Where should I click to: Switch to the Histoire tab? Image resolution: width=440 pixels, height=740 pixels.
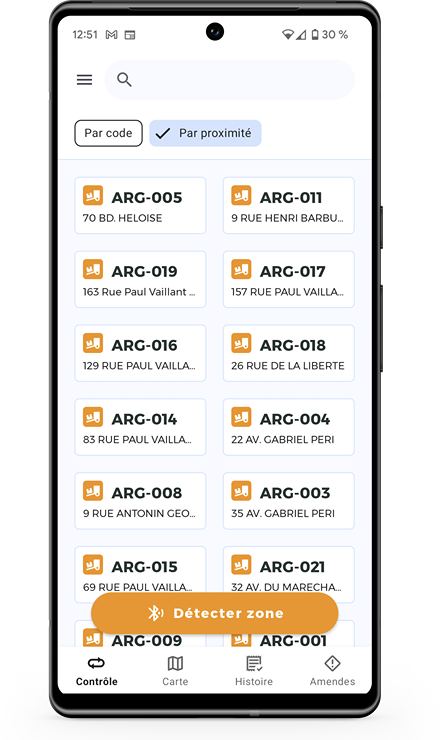pos(254,671)
